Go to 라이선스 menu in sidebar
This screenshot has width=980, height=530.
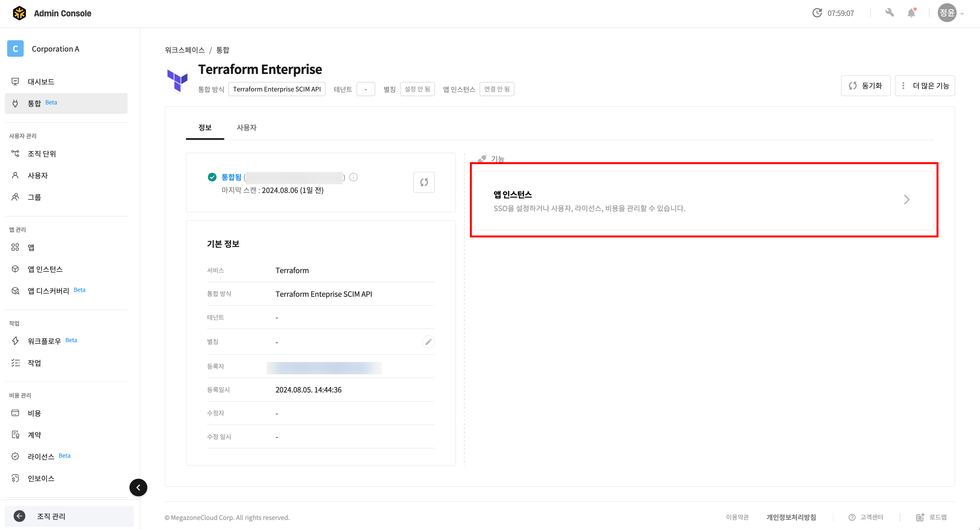click(x=41, y=457)
